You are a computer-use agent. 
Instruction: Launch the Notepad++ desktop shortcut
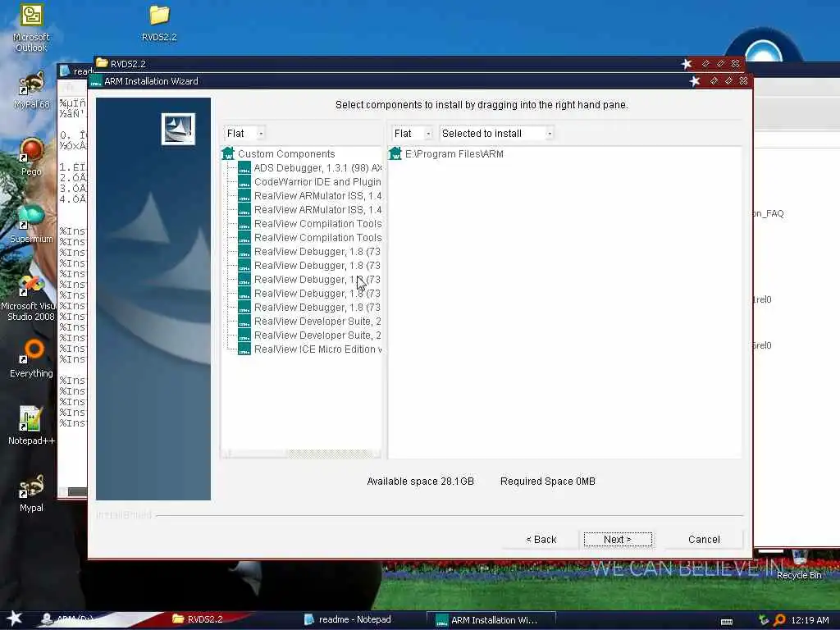31,426
